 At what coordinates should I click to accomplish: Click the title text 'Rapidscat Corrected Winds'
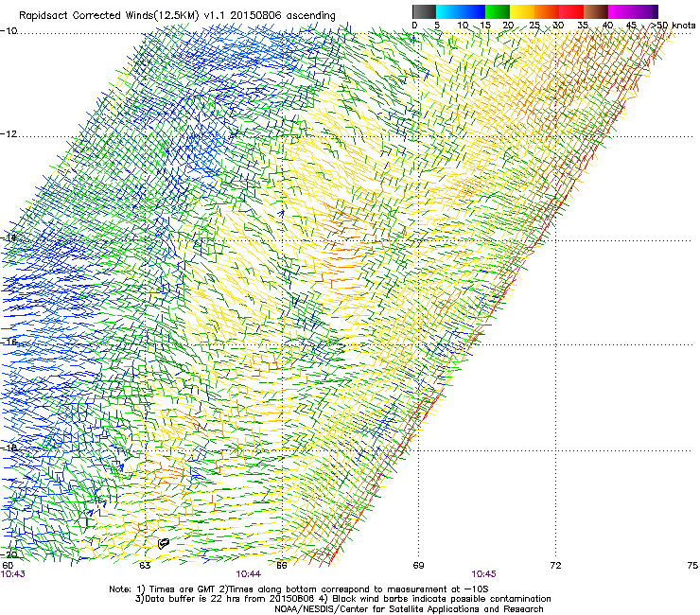pos(87,15)
